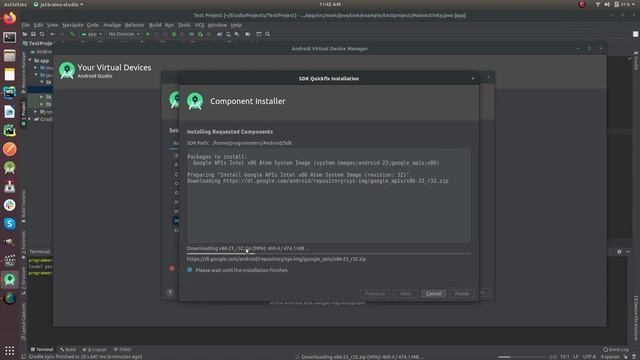Open the Activities overview
Viewport: 640px width, 360px height.
coord(15,4)
